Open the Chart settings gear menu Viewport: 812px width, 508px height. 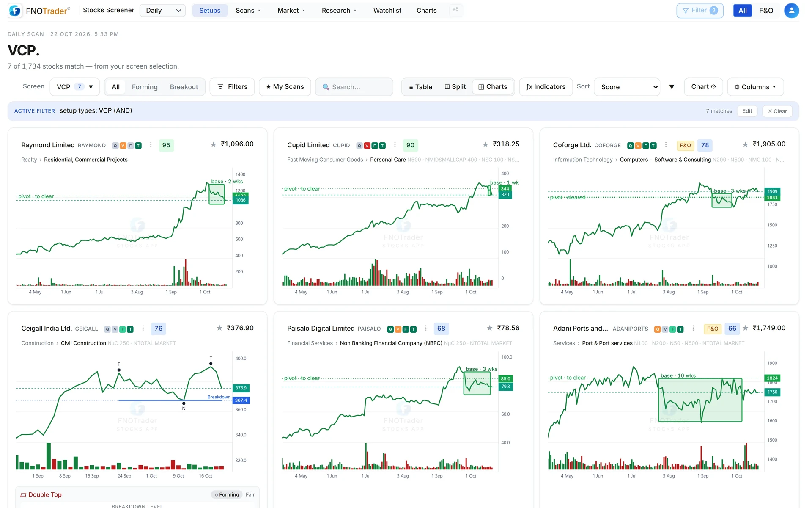tap(703, 87)
